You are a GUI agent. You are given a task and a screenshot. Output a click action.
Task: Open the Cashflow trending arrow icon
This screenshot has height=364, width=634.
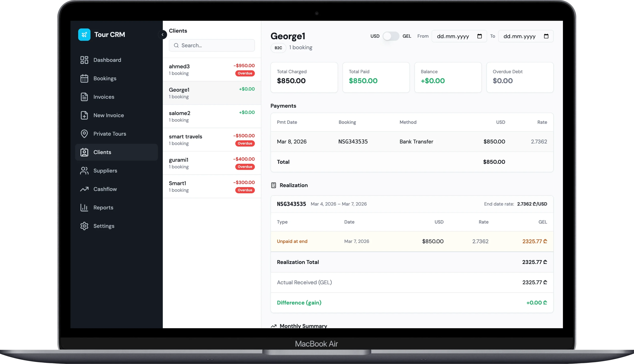pos(84,189)
